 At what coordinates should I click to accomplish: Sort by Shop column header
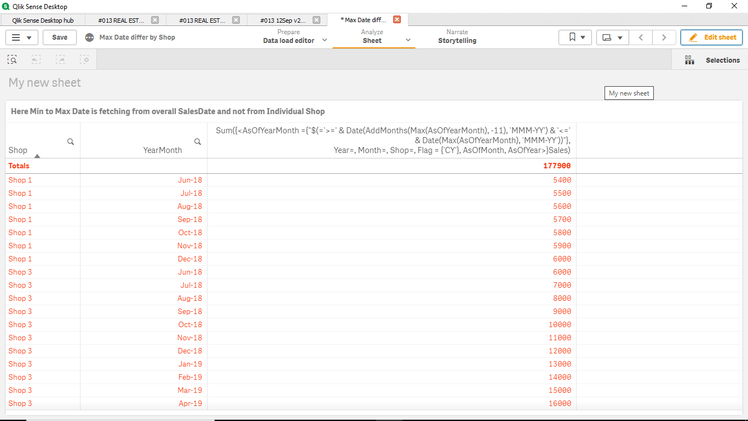tap(18, 150)
